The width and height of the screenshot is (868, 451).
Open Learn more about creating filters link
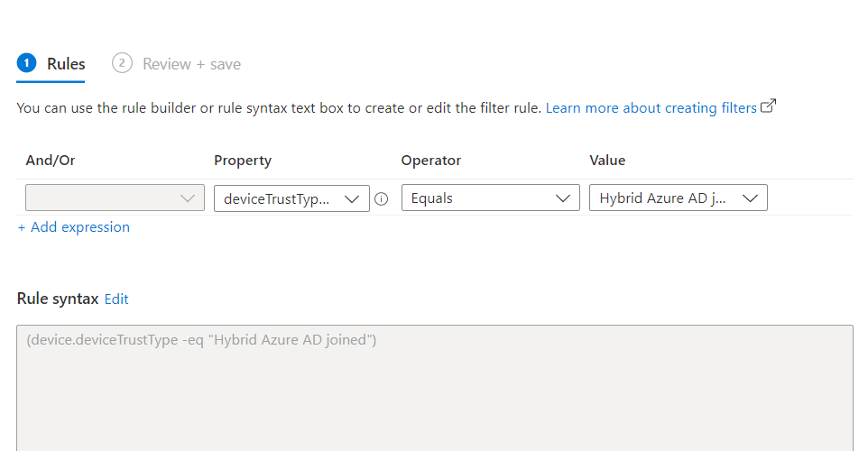point(651,108)
